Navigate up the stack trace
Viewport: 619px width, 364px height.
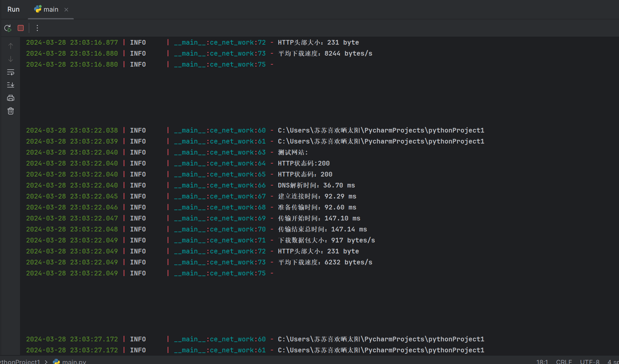(x=11, y=46)
